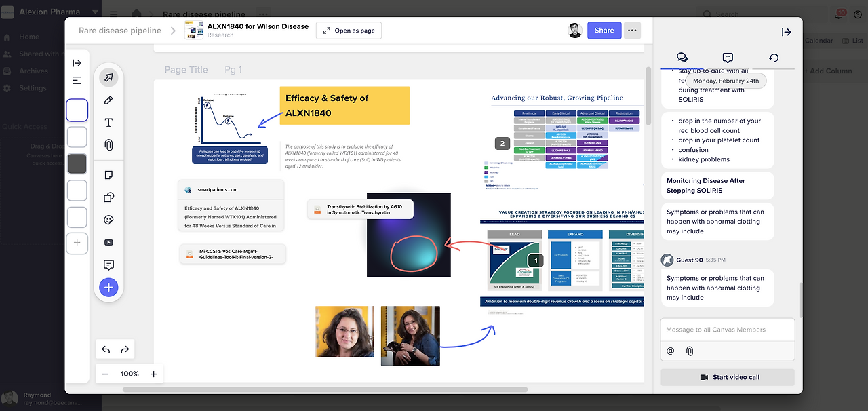
Task: Click the chat panel vertical scrollbar
Action: point(800,300)
